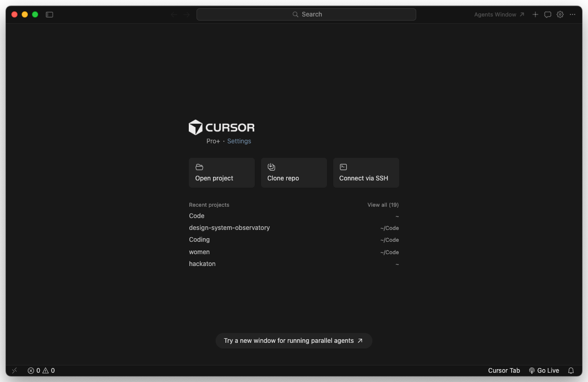Click Try a new window for parallel agents
Screen dimensions: 588x382
[293, 341]
